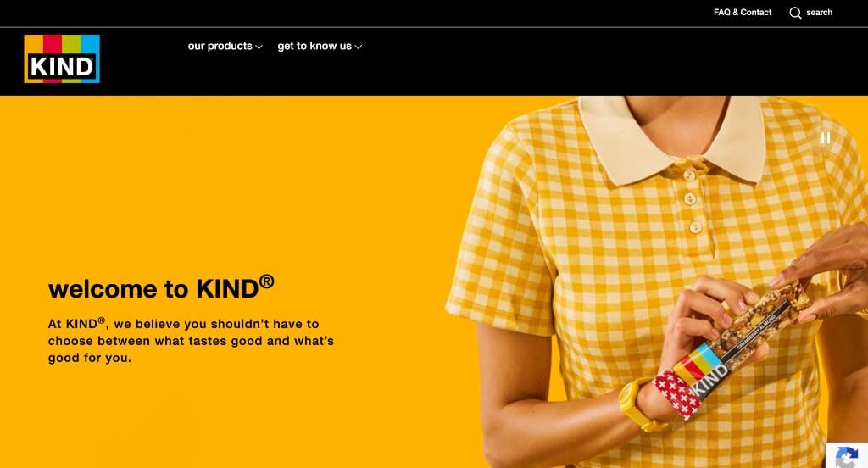Open the get to know us menu
Viewport: 868px width, 468px height.
point(320,46)
